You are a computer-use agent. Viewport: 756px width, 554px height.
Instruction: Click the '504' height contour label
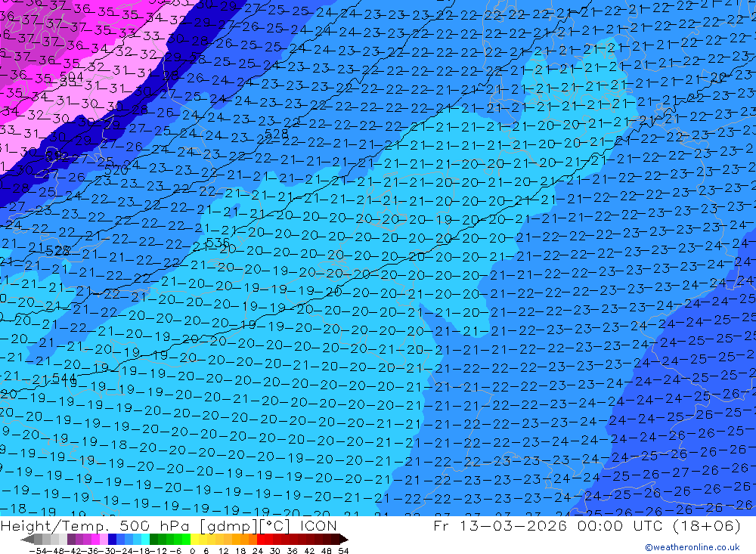(72, 77)
